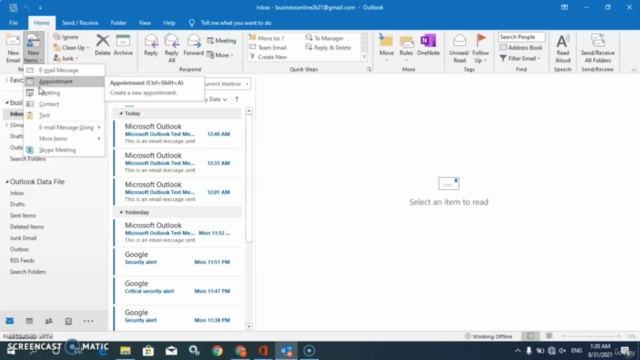
Task: Click the To Manager quick step
Action: (x=324, y=38)
